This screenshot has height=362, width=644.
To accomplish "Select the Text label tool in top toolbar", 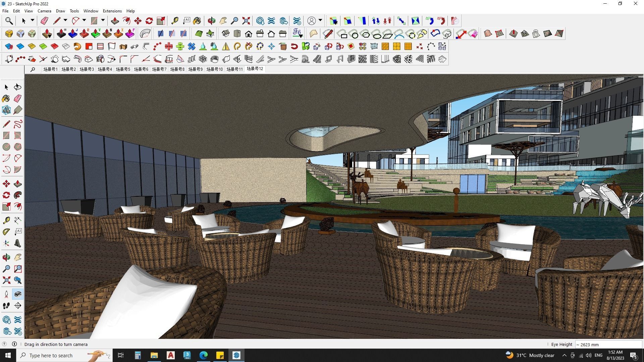I will (x=186, y=21).
